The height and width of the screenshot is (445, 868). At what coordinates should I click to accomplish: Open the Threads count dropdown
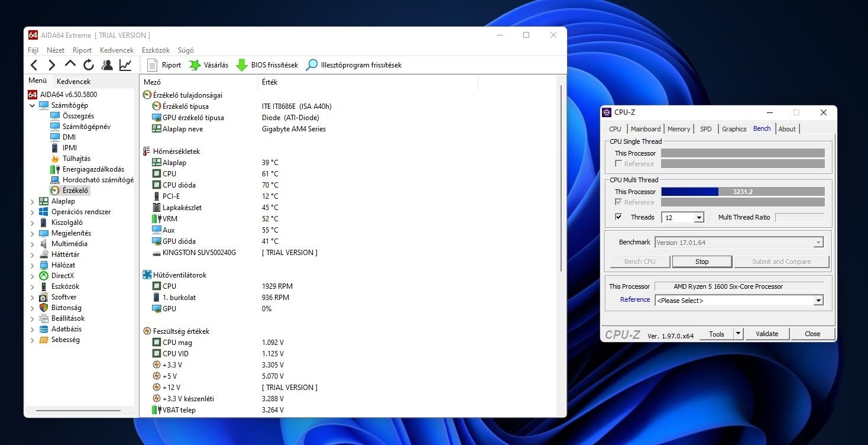699,218
